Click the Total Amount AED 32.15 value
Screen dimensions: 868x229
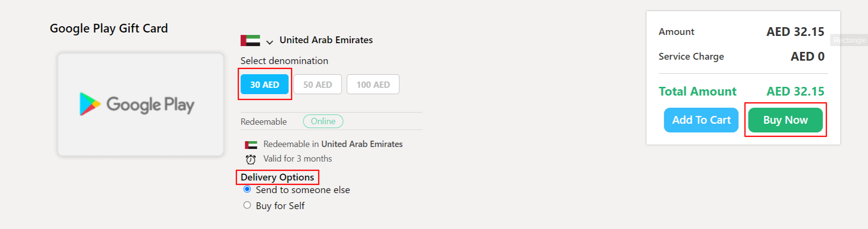[x=795, y=91]
